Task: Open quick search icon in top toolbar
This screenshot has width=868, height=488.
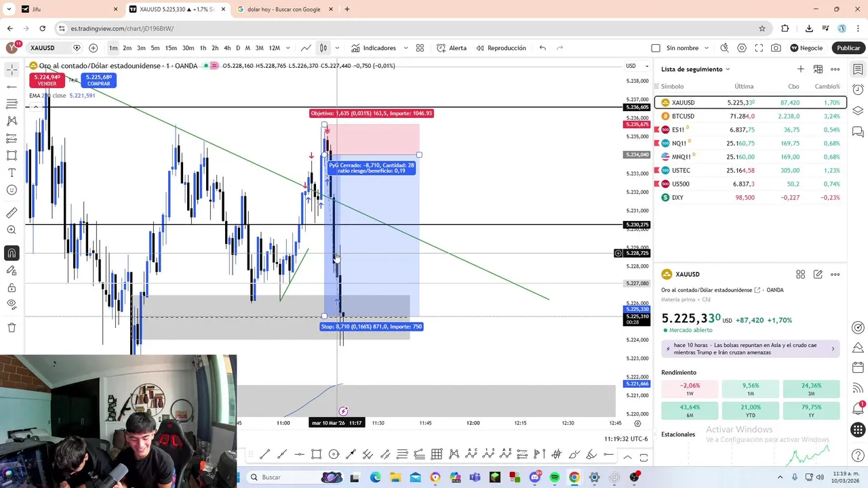Action: pyautogui.click(x=724, y=48)
